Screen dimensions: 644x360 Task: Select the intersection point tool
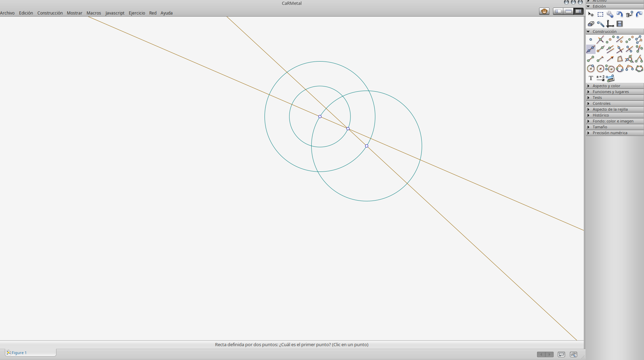click(x=600, y=39)
